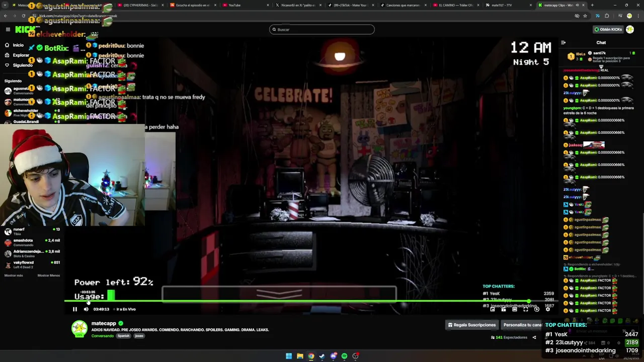Click Regala Suscripciones button
This screenshot has width=644, height=362.
click(x=472, y=325)
